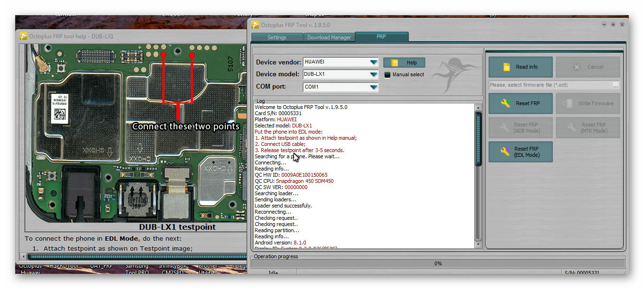
Task: Minimize the Octoplus FRP Tool window
Action: pos(605,25)
